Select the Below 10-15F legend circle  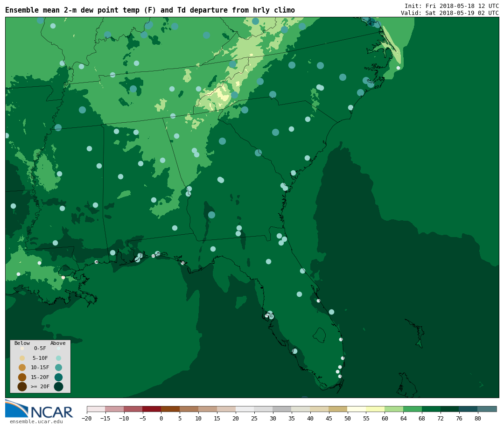click(22, 368)
